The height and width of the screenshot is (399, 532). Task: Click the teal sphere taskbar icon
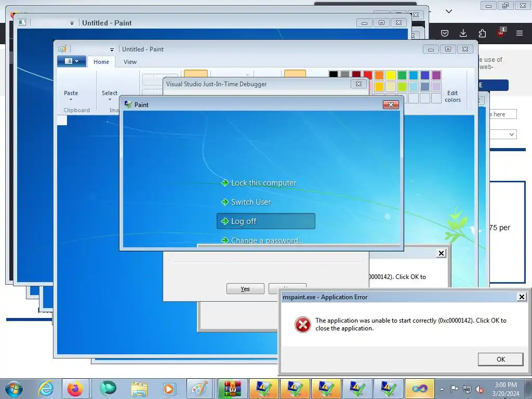pyautogui.click(x=108, y=388)
